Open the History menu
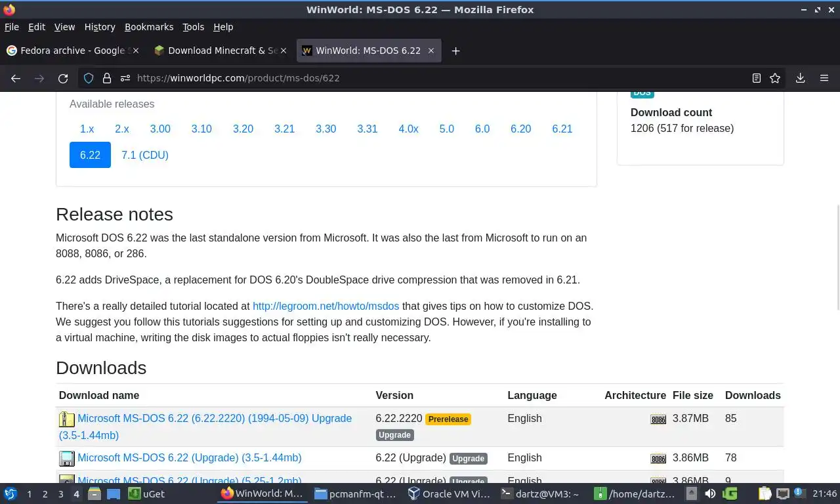This screenshot has width=840, height=504. (x=100, y=27)
